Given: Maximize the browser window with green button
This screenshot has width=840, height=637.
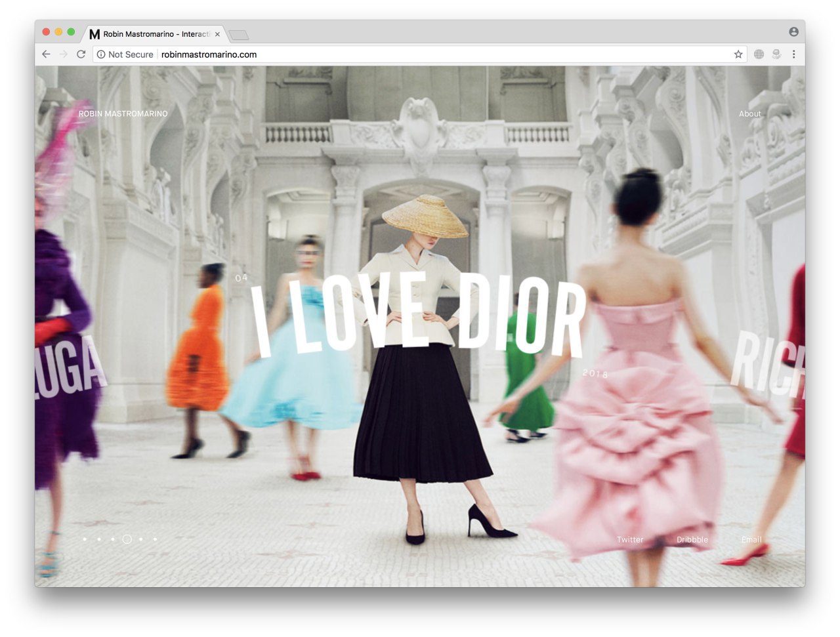Looking at the screenshot, I should [71, 31].
